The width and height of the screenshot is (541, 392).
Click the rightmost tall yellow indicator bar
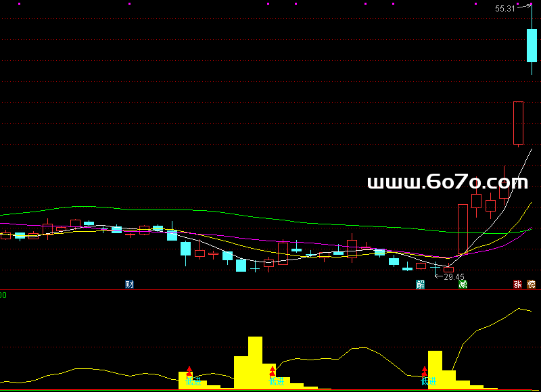435,368
